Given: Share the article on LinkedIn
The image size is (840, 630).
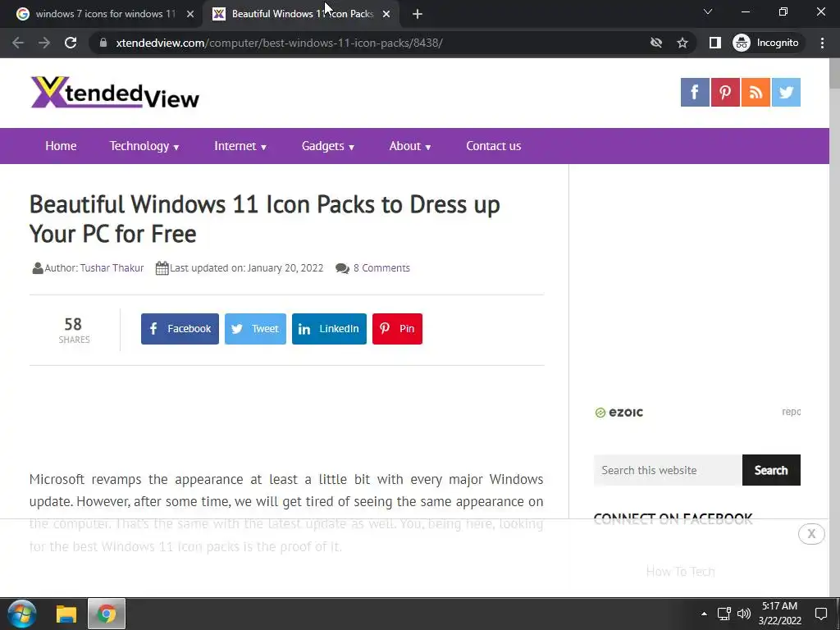Looking at the screenshot, I should point(330,329).
